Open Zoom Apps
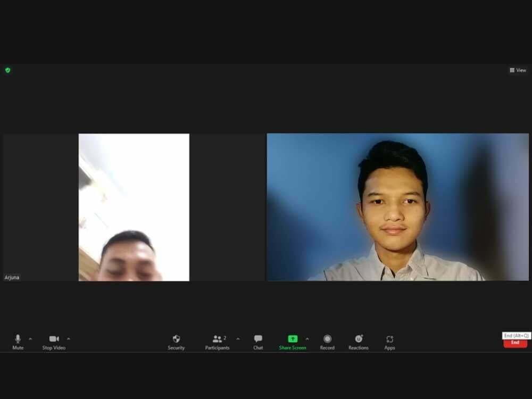Screen dimensions: 532x399 389,341
